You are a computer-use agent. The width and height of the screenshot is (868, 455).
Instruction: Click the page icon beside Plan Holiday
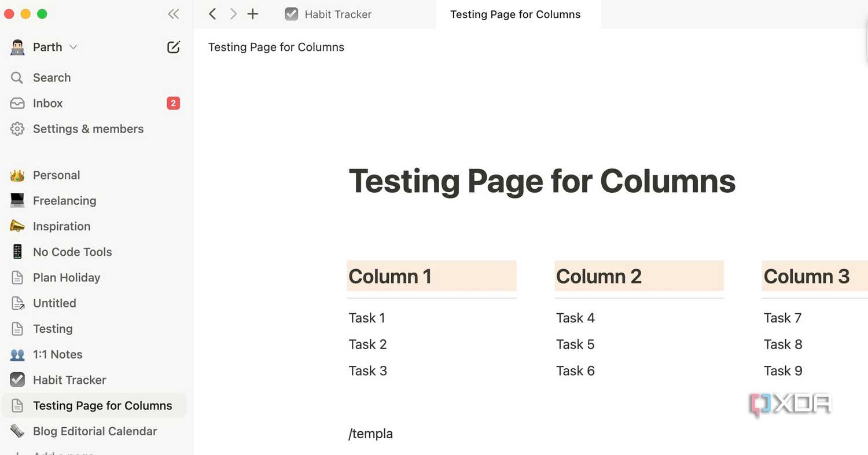point(17,277)
